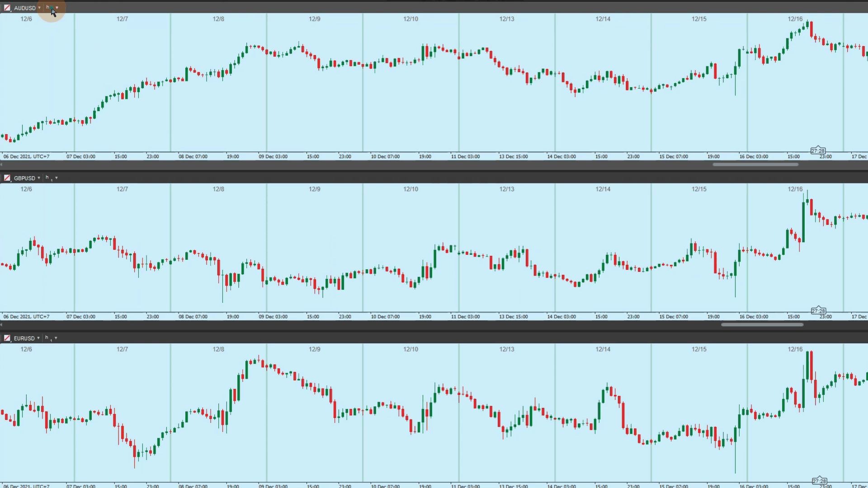Click the 12/10 date label in GBPUSD chart

click(x=410, y=189)
